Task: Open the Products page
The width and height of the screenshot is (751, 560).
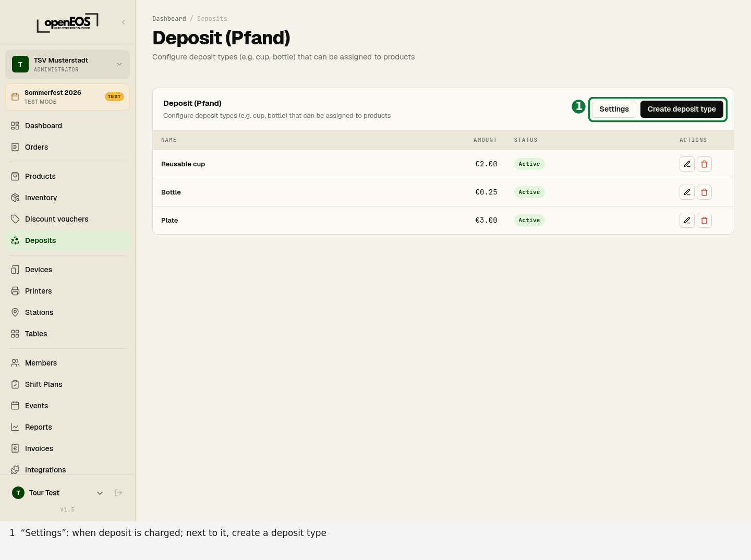Action: [67, 176]
